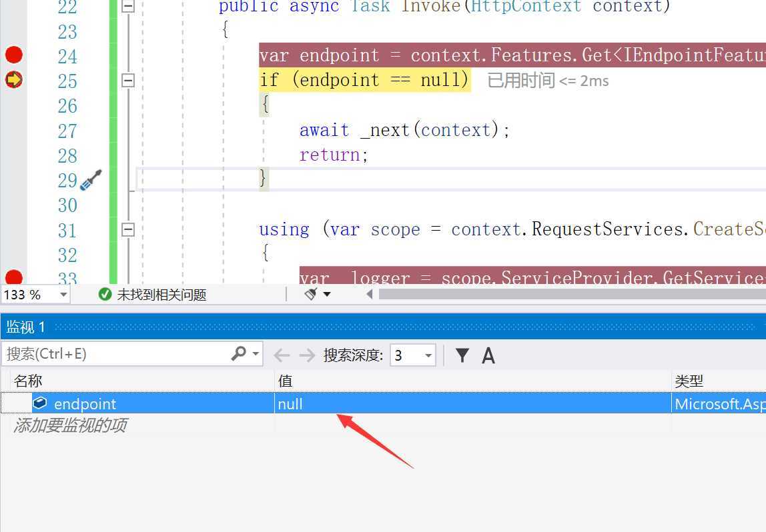The height and width of the screenshot is (532, 766).
Task: Click the null value cell of endpoint
Action: (x=472, y=403)
